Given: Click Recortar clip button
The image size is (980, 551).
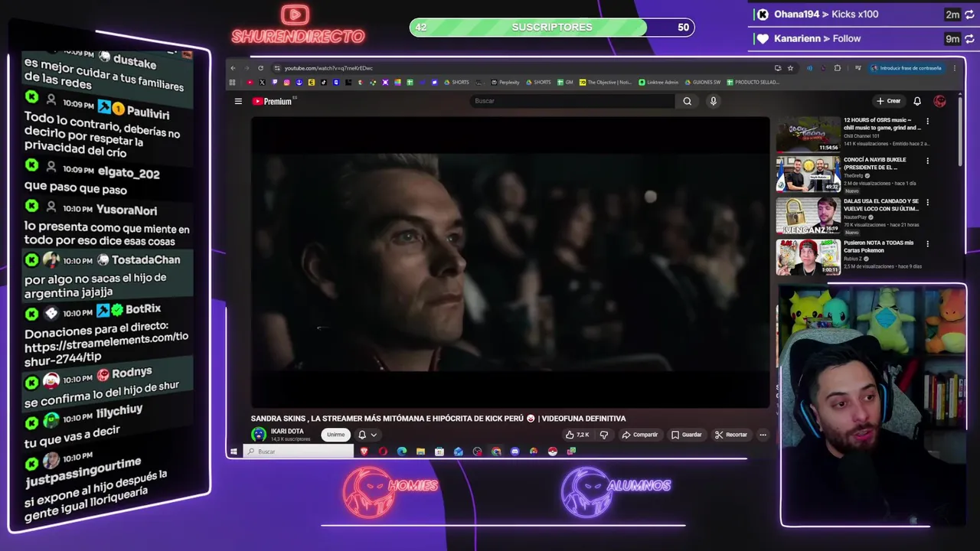Looking at the screenshot, I should coord(731,435).
